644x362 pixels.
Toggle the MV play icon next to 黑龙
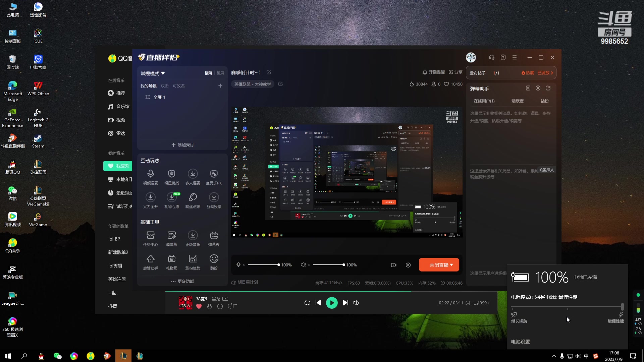(x=225, y=299)
